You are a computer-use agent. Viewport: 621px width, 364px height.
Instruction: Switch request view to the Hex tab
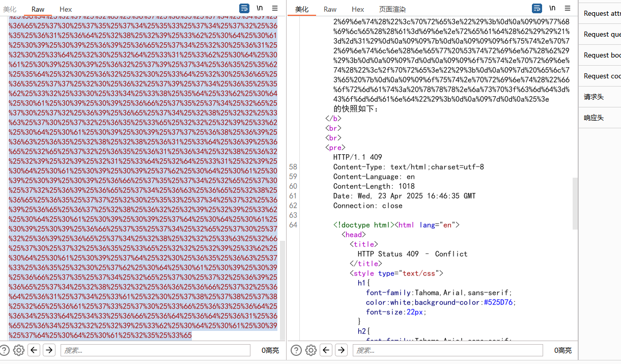tap(66, 9)
